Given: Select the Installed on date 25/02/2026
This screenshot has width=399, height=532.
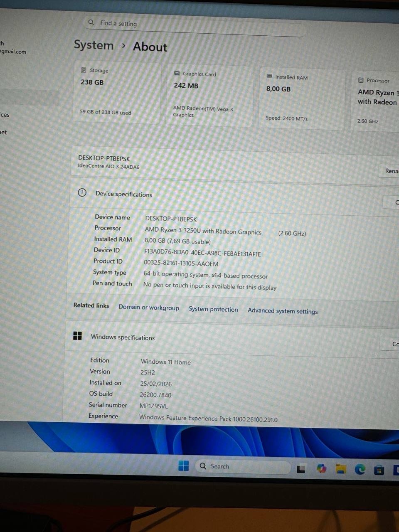Looking at the screenshot, I should tap(156, 384).
